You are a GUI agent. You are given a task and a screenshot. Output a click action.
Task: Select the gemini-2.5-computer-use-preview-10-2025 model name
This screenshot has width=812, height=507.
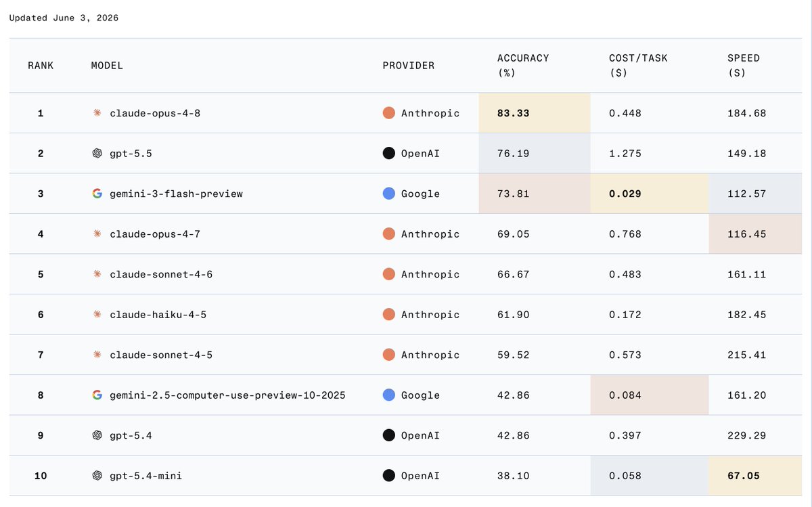(x=227, y=395)
